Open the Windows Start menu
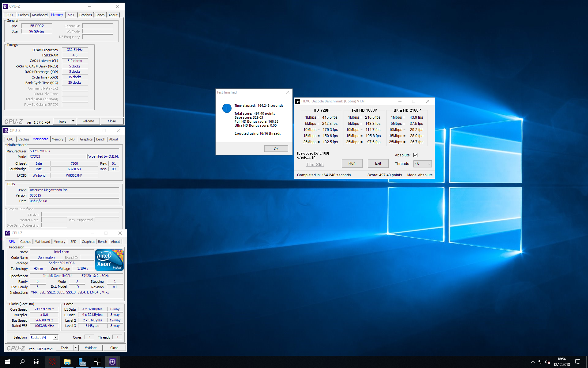The height and width of the screenshot is (368, 588). 7,362
